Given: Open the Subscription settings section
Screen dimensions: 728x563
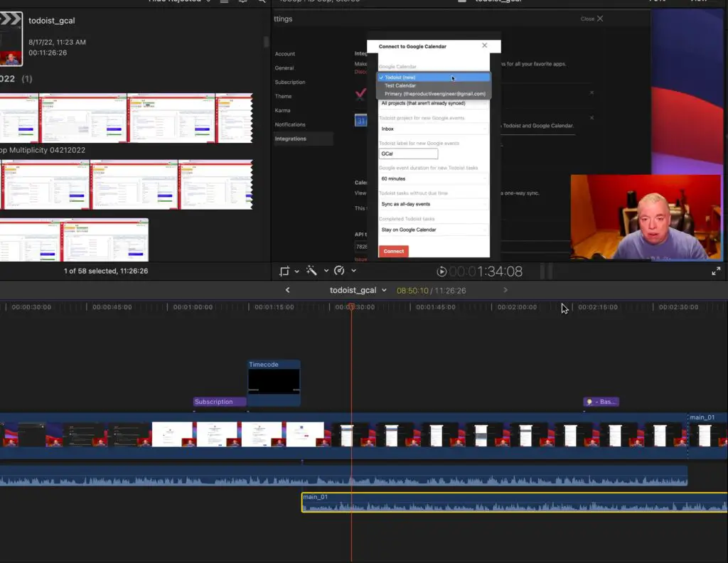Looking at the screenshot, I should 290,82.
